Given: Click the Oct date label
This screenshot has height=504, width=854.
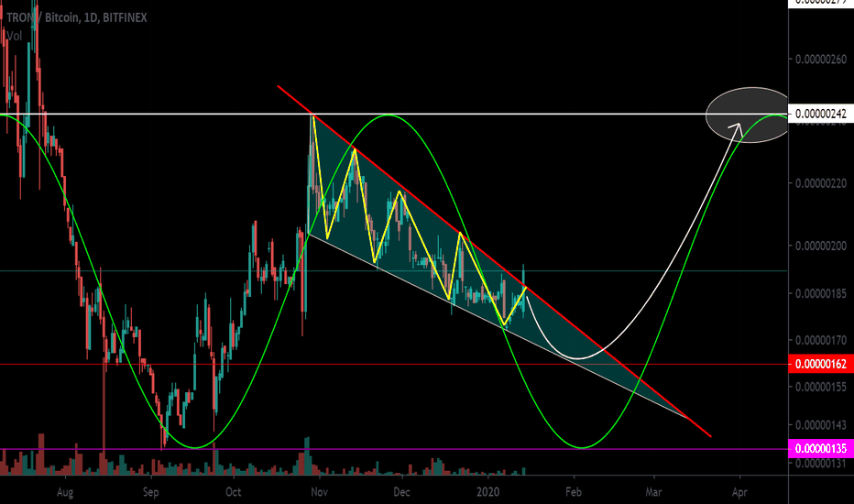Looking at the screenshot, I should [233, 492].
